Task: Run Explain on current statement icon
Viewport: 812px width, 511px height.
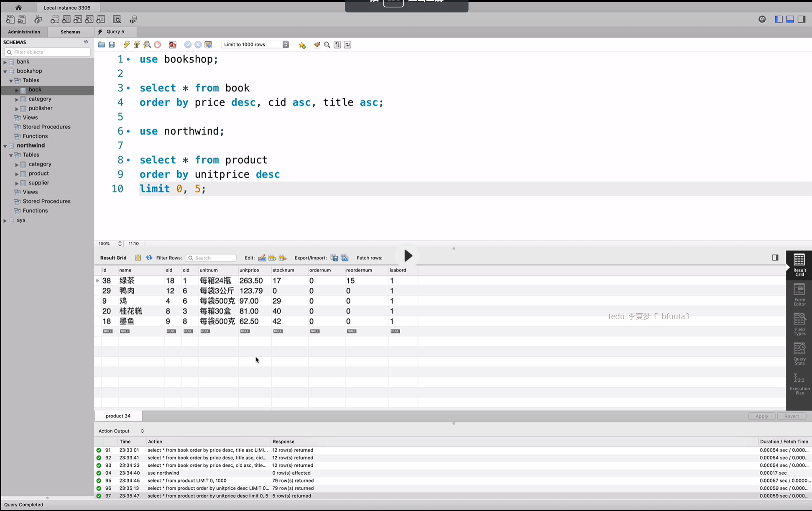Action: 147,45
